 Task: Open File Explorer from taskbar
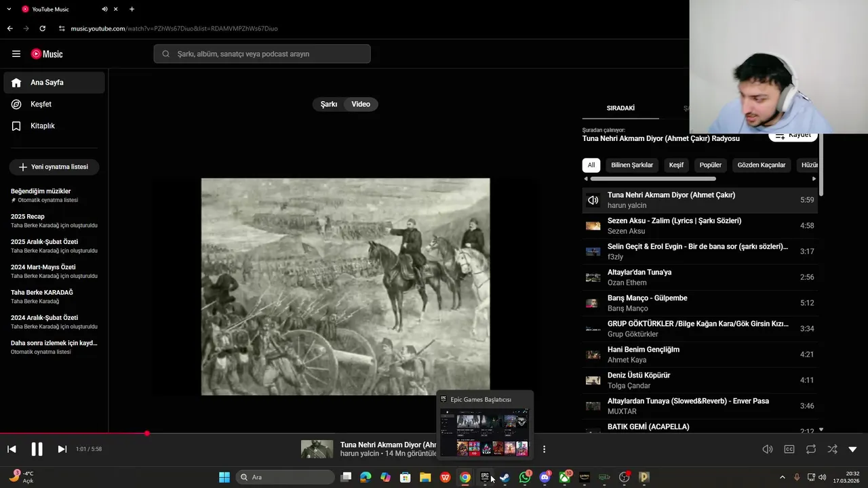[x=425, y=477]
